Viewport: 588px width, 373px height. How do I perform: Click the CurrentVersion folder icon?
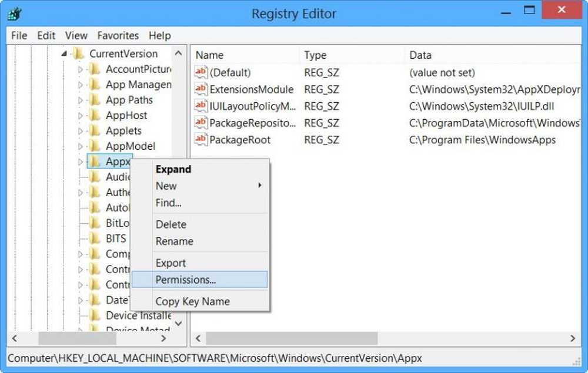pyautogui.click(x=78, y=53)
